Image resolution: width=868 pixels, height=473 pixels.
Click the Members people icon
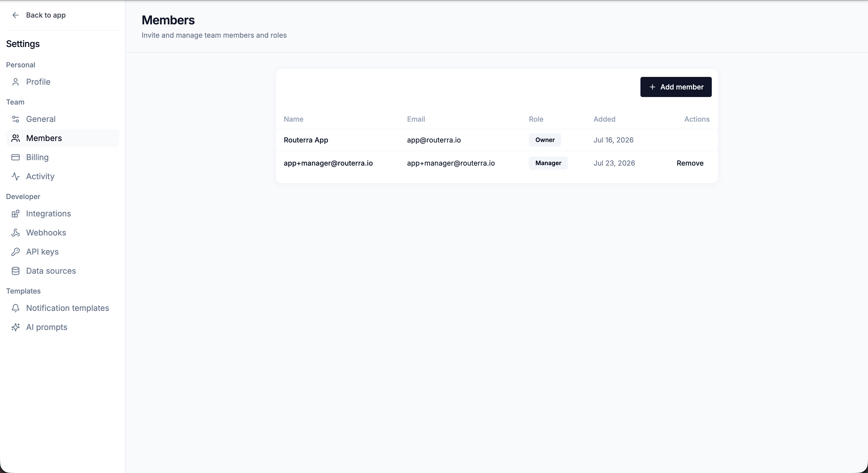16,138
